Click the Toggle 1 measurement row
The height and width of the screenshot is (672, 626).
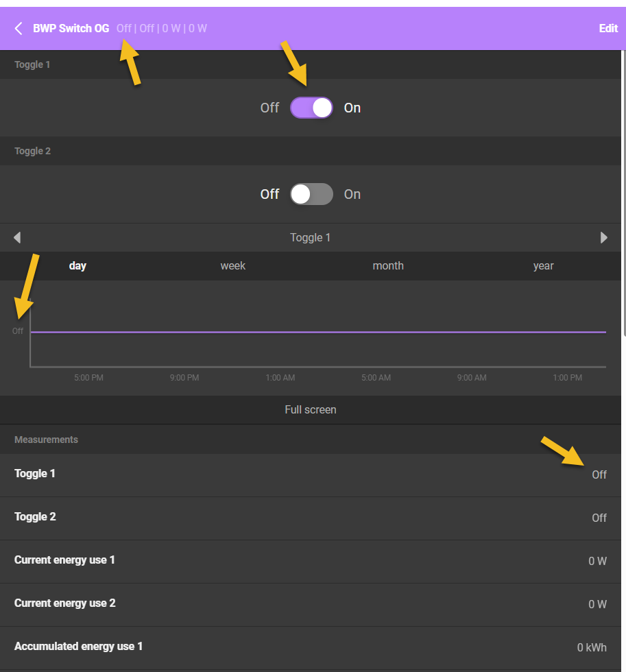(x=310, y=474)
